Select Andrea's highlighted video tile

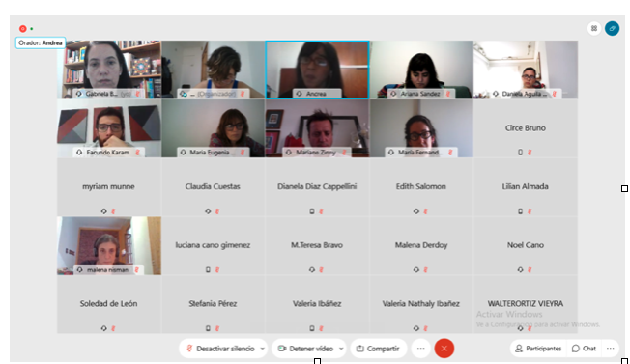pos(317,70)
